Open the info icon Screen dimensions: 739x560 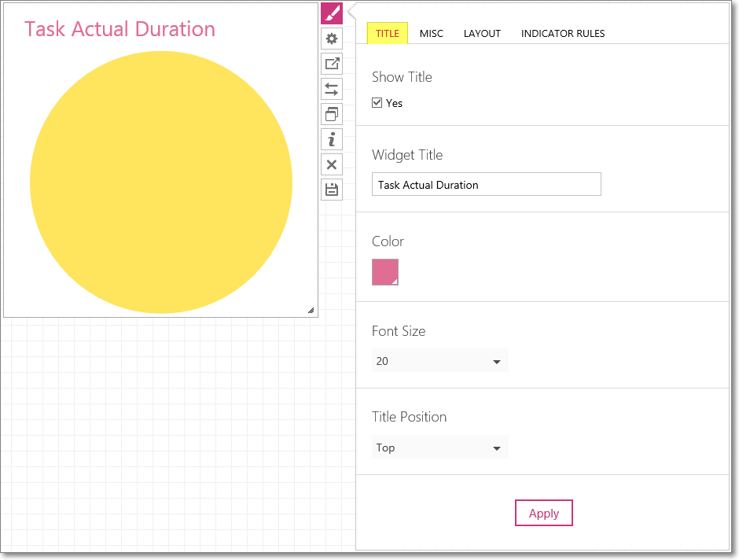point(332,139)
